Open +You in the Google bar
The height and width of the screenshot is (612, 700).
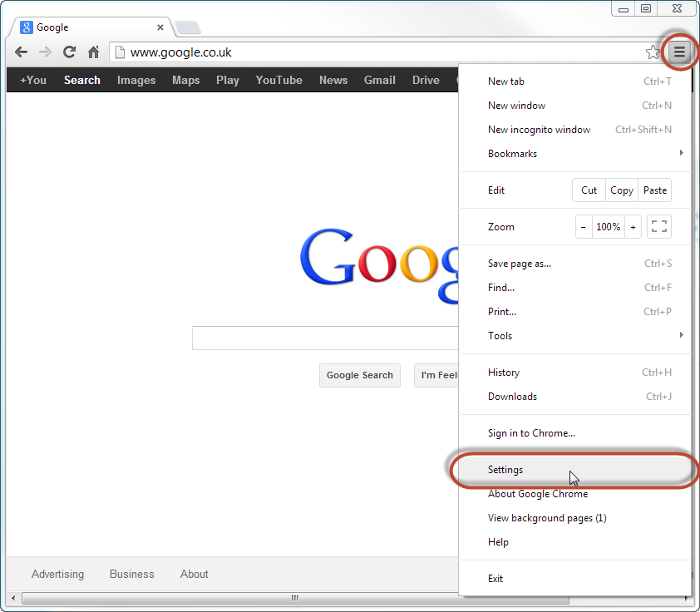[33, 80]
